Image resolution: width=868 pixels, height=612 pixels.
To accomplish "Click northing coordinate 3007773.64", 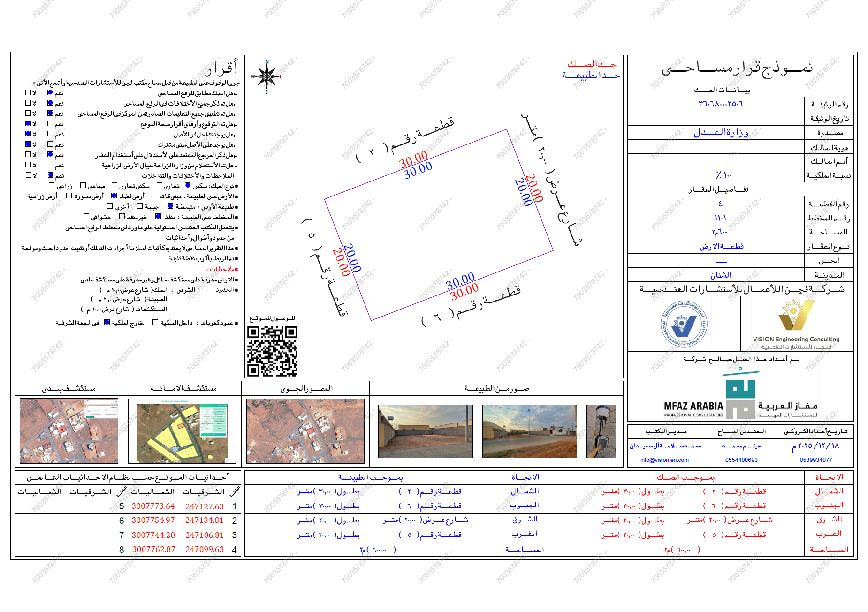I will point(153,506).
